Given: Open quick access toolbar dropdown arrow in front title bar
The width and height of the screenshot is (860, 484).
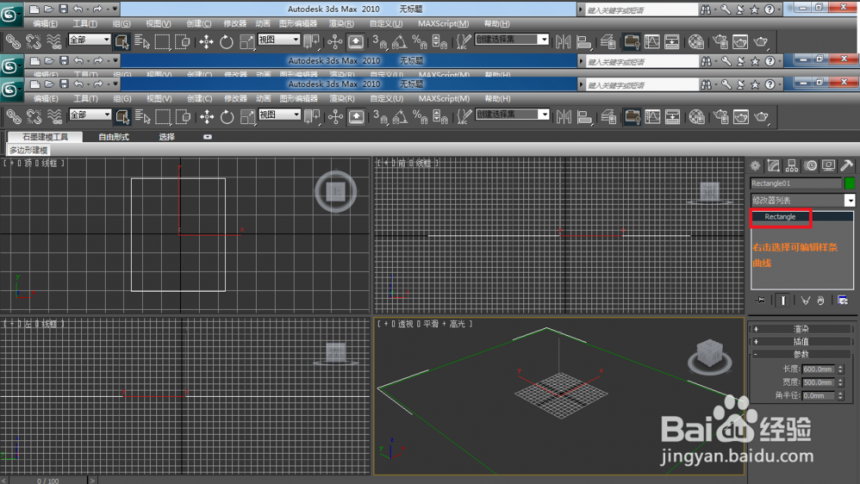Looking at the screenshot, I should pyautogui.click(x=115, y=84).
